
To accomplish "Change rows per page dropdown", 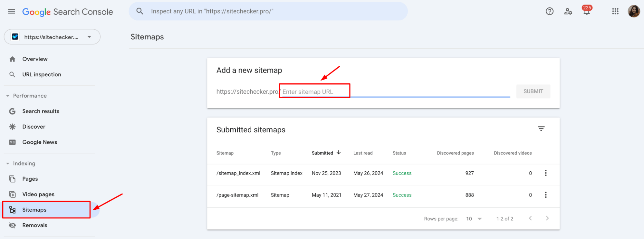I will (474, 219).
